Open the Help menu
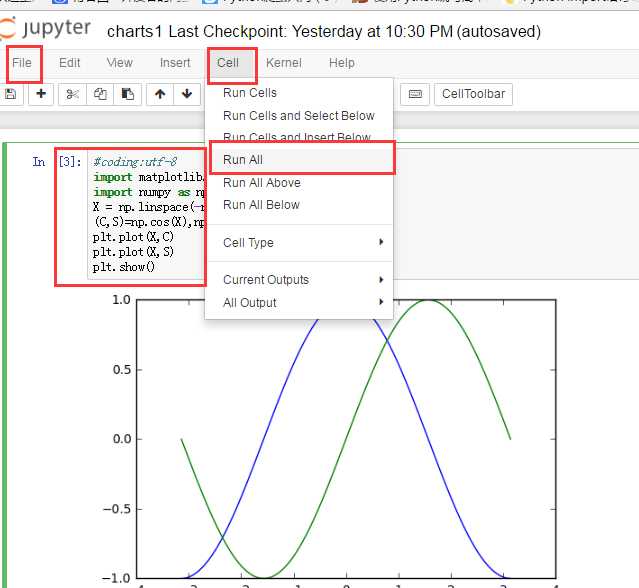 pos(342,63)
